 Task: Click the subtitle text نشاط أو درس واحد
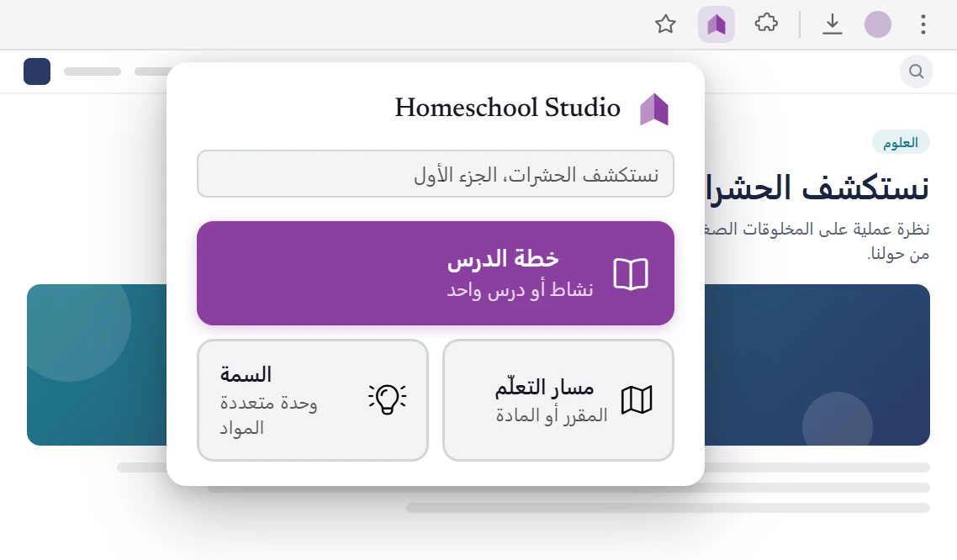coord(520,289)
